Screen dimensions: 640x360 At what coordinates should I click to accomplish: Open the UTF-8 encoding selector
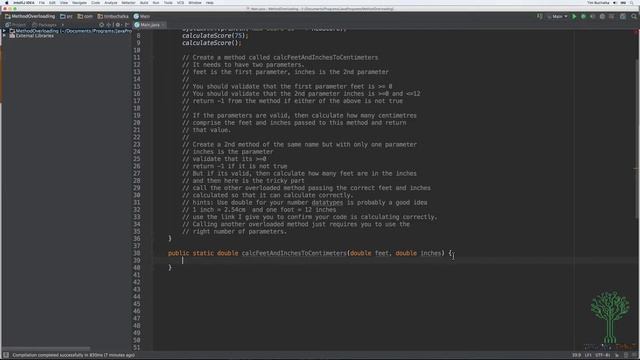point(602,355)
